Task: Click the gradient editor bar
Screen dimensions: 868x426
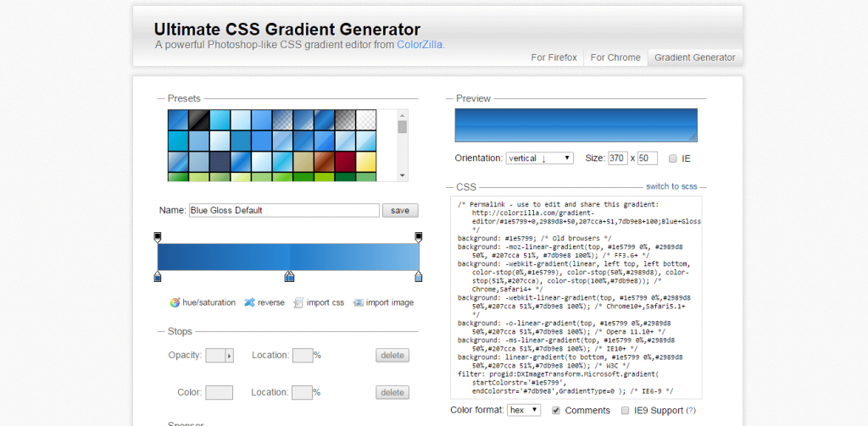Action: click(288, 257)
